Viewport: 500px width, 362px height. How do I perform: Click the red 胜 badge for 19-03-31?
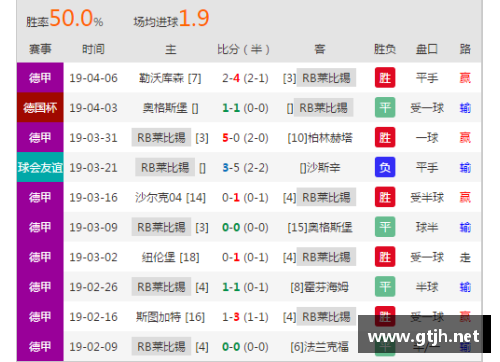tap(385, 137)
